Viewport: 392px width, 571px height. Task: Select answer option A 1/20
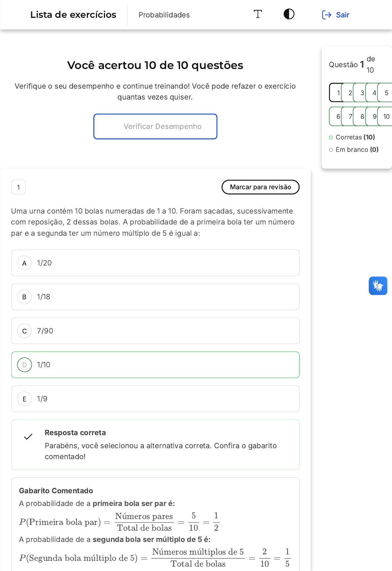155,263
